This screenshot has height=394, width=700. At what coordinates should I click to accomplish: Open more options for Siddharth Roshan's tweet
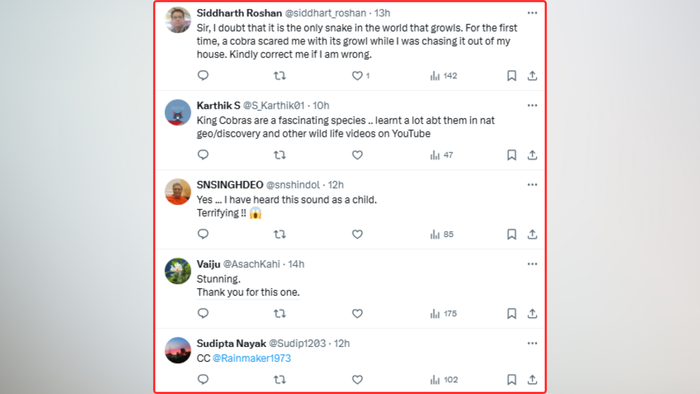532,13
